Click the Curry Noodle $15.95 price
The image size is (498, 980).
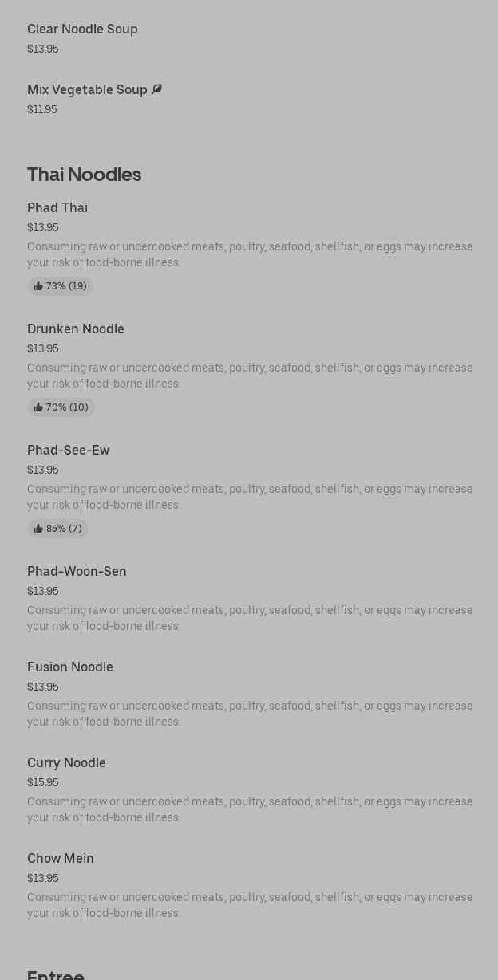coord(43,783)
